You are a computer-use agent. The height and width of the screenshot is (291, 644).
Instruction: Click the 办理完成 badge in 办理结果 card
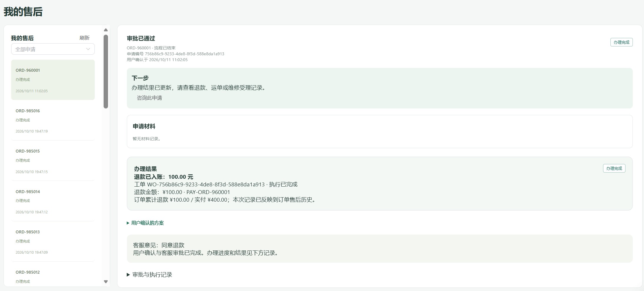pyautogui.click(x=614, y=168)
